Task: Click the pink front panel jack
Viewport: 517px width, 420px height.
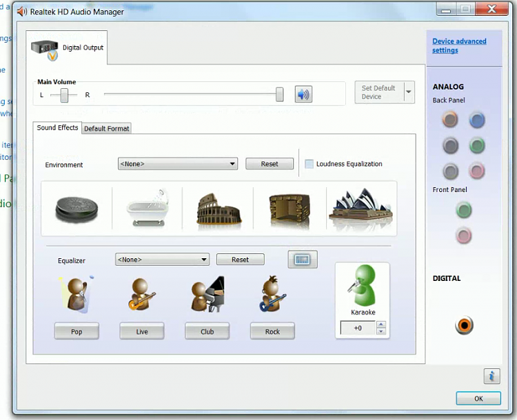Action: click(x=464, y=235)
